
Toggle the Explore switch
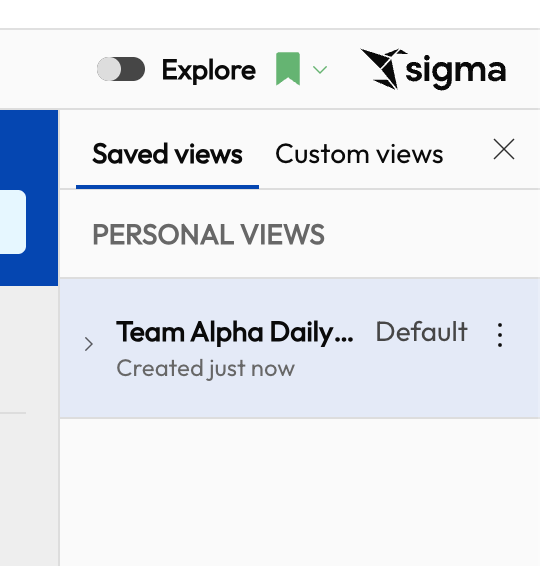[121, 69]
